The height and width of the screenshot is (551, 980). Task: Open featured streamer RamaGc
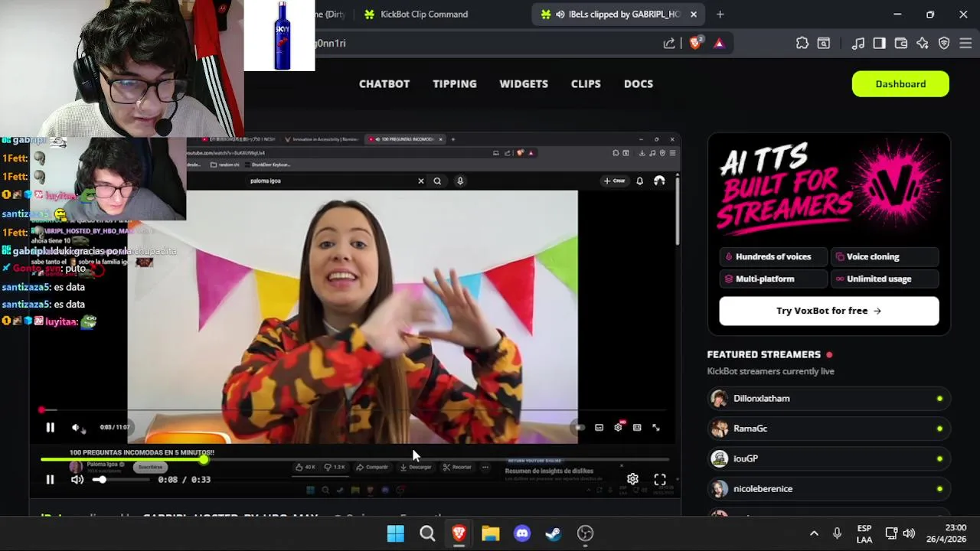coord(828,429)
